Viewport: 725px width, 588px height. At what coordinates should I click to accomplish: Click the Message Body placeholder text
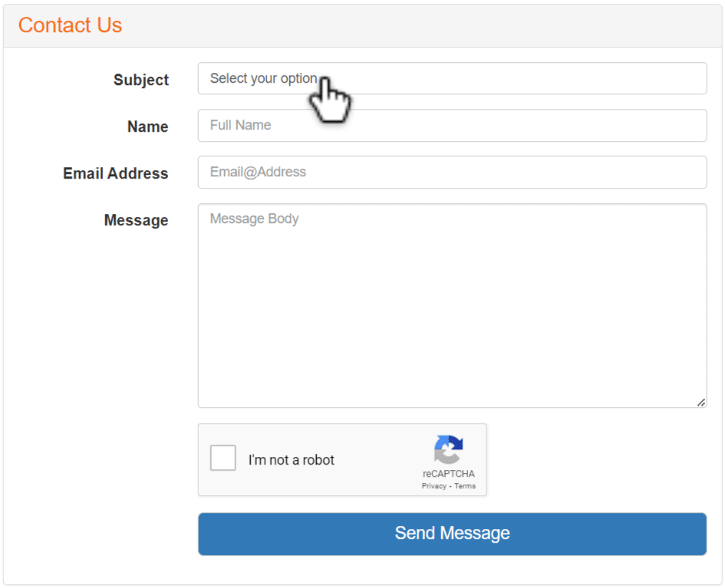(x=254, y=219)
